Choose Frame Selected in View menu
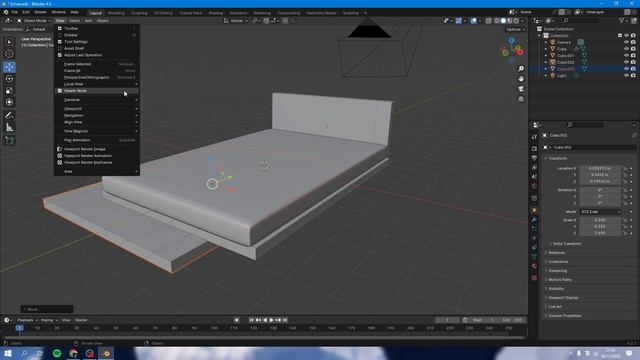 97,64
